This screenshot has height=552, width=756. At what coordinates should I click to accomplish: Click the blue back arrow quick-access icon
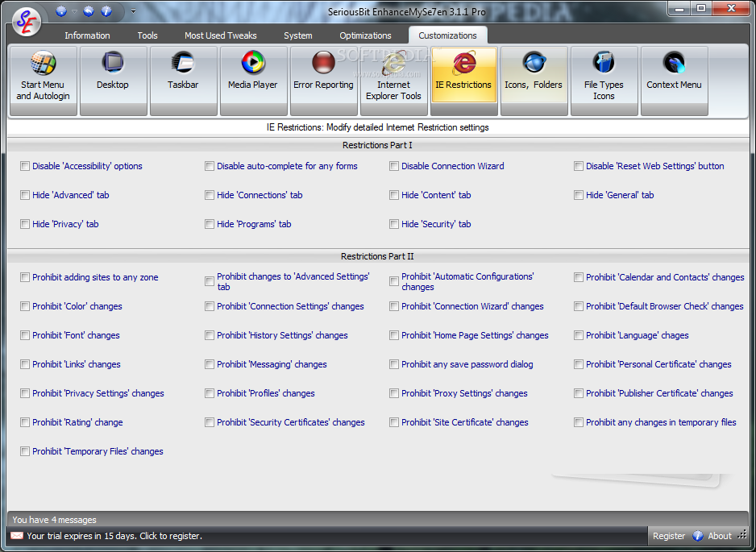(89, 11)
